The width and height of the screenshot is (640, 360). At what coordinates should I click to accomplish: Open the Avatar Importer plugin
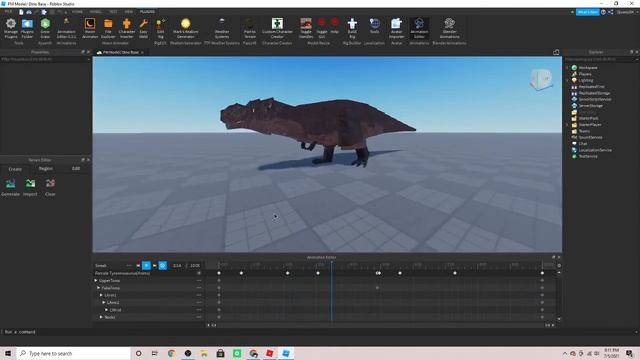tap(396, 28)
